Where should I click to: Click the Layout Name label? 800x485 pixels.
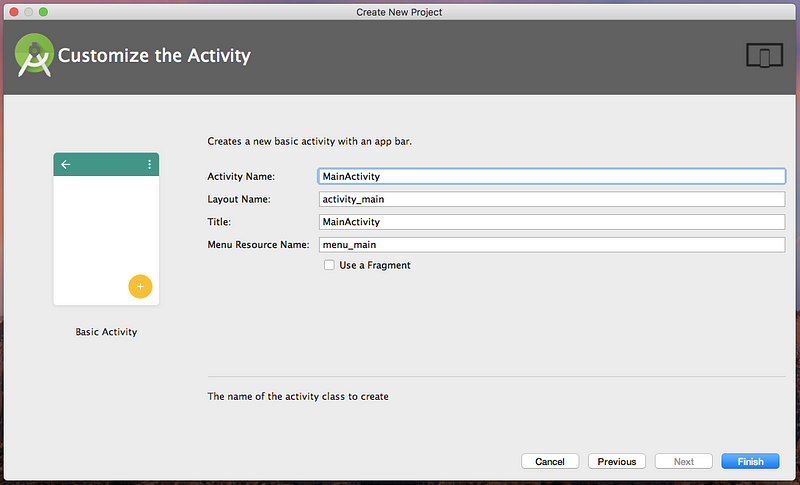[x=239, y=199]
